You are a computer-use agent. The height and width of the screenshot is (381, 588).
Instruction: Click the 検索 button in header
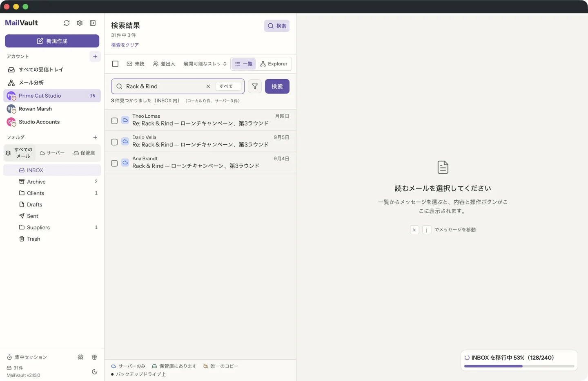tap(277, 26)
